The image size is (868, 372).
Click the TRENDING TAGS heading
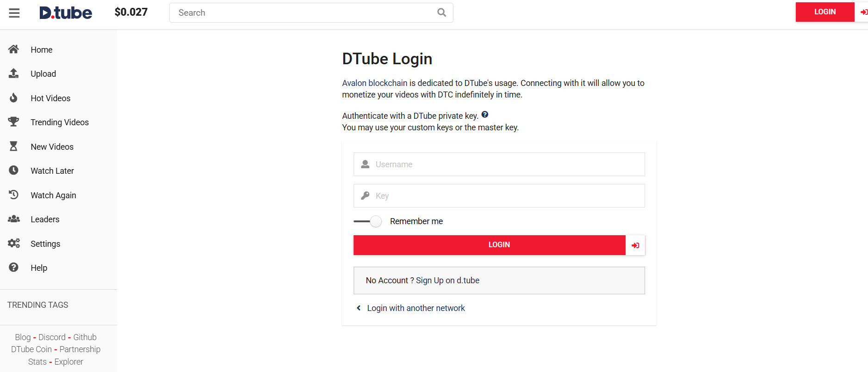38,305
